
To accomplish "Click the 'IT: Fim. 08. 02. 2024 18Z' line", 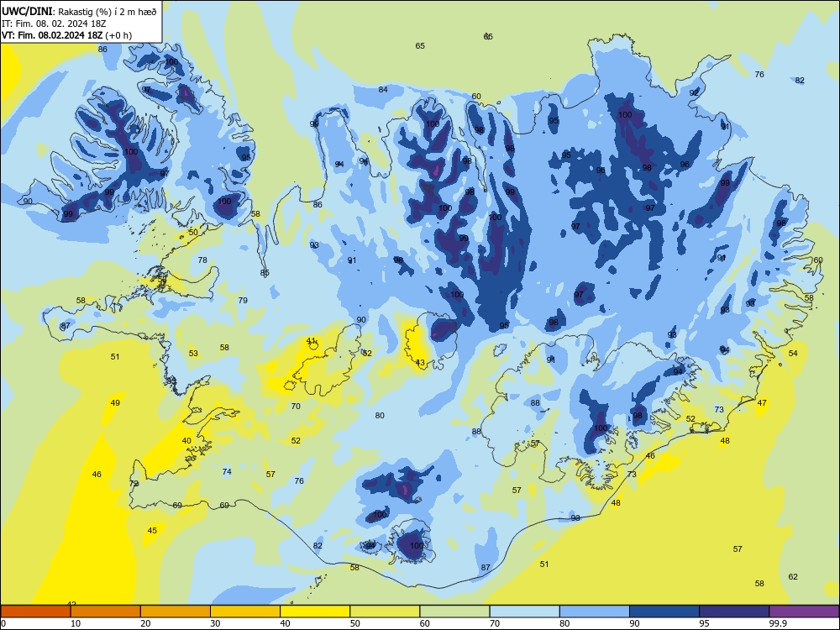I will (52, 24).
